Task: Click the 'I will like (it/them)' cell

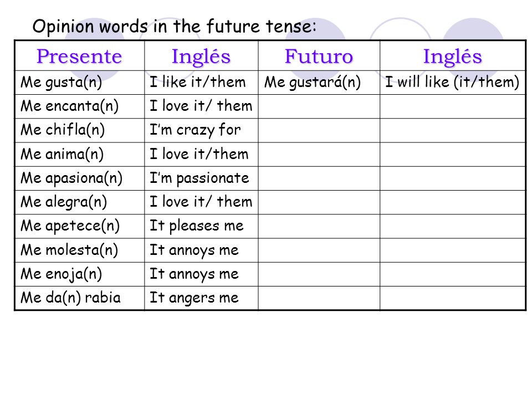Action: click(x=453, y=83)
